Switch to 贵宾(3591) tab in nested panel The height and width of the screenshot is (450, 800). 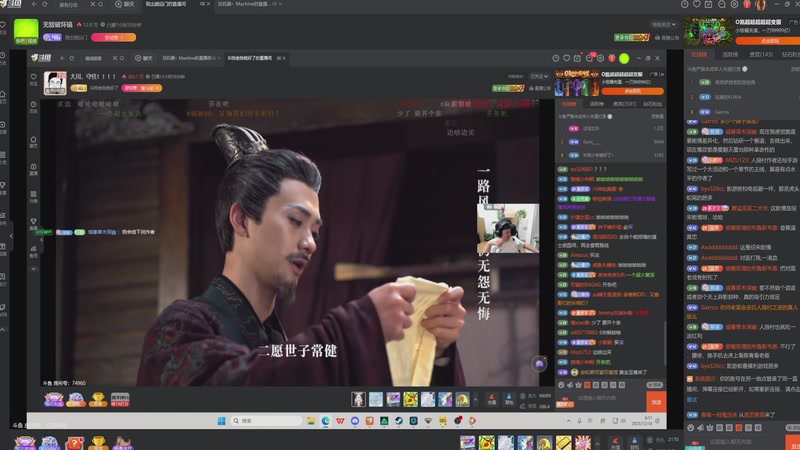(624, 104)
